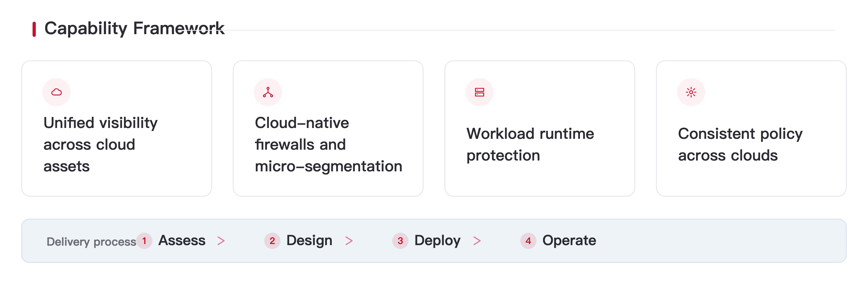Select 'Unified visibility across cloud assets' text
Image resolution: width=868 pixels, height=282 pixels.
pyautogui.click(x=100, y=145)
